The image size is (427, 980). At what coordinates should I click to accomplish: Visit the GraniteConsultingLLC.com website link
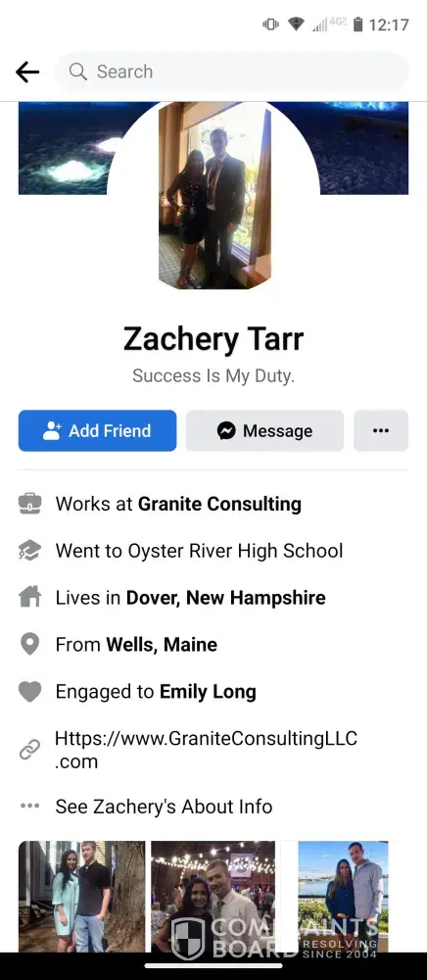point(206,750)
